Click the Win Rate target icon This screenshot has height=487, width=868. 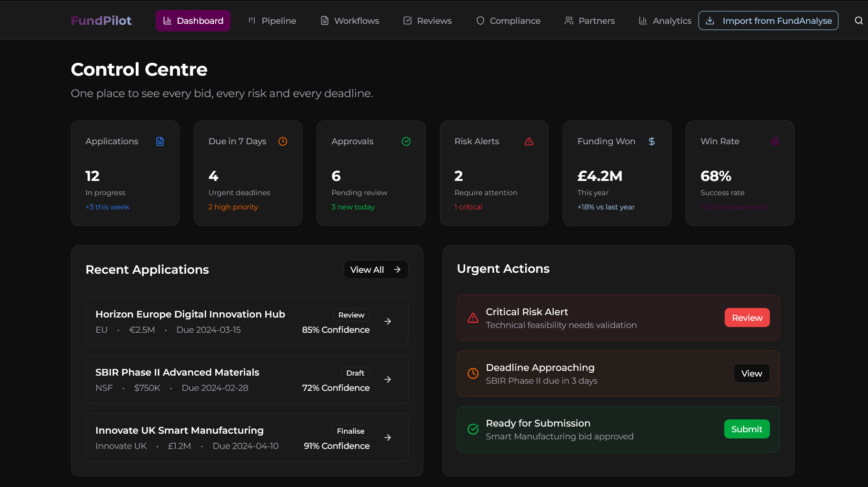775,141
